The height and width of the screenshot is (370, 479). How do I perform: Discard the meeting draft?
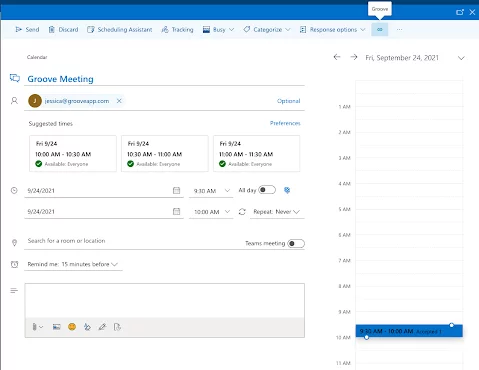63,30
